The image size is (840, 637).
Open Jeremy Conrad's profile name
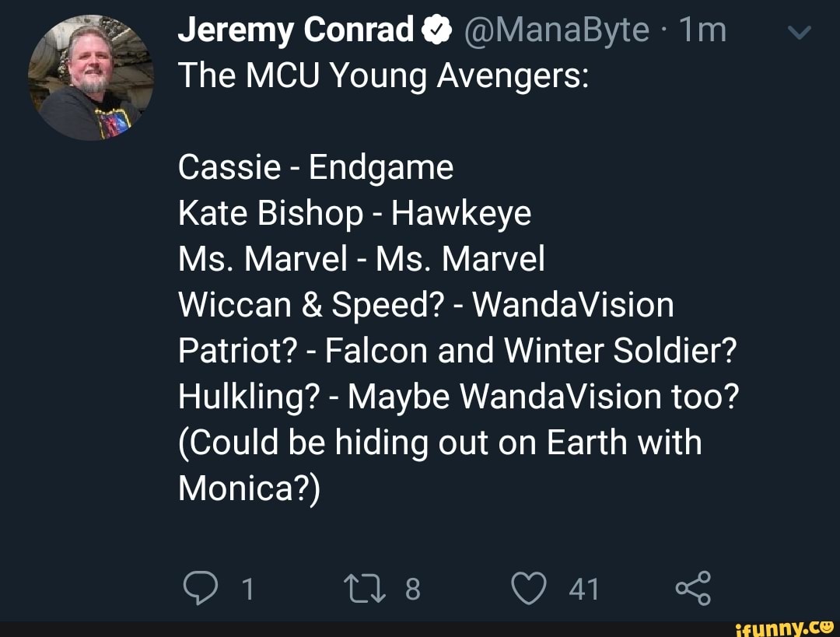click(x=296, y=30)
